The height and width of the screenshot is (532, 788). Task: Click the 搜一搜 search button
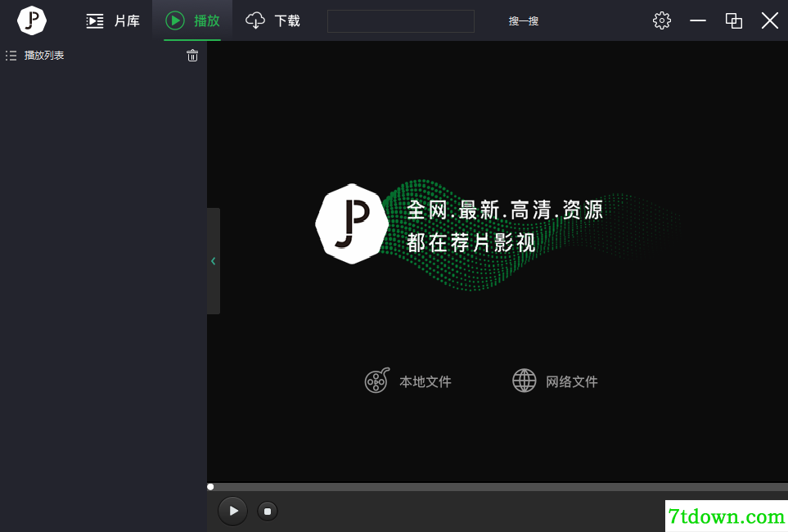click(x=523, y=21)
